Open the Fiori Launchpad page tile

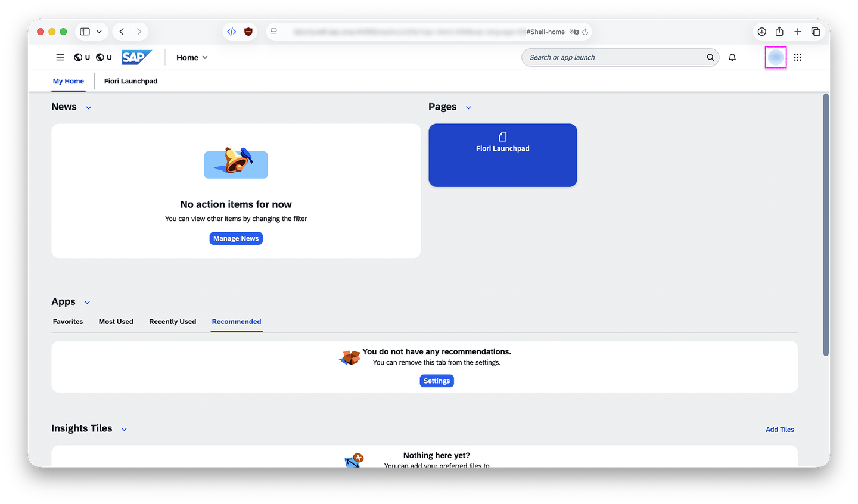(x=503, y=155)
